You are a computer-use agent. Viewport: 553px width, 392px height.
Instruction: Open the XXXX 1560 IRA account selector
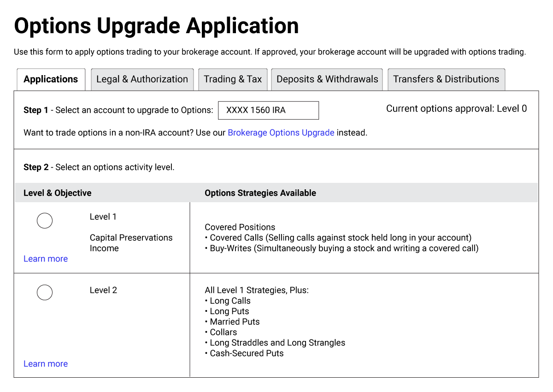[x=268, y=111]
